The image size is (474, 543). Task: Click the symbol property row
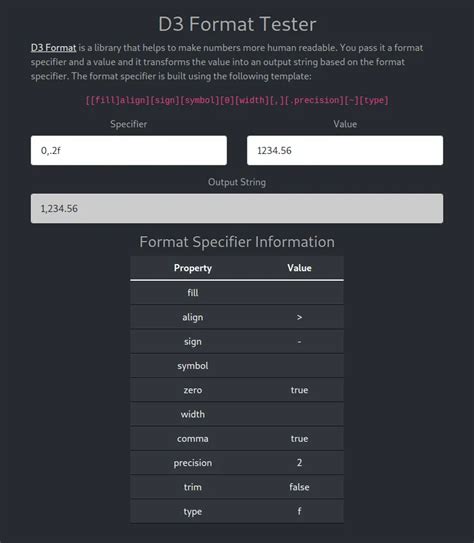click(237, 366)
